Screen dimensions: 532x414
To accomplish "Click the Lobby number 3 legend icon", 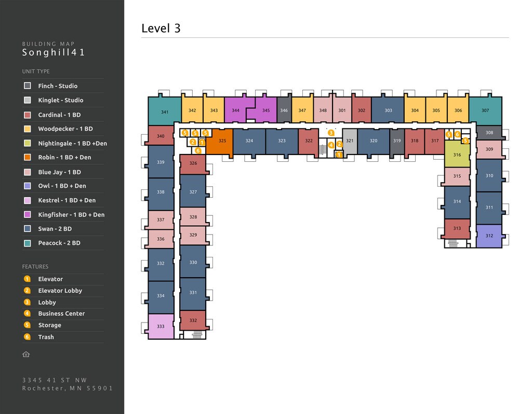I will pyautogui.click(x=27, y=302).
